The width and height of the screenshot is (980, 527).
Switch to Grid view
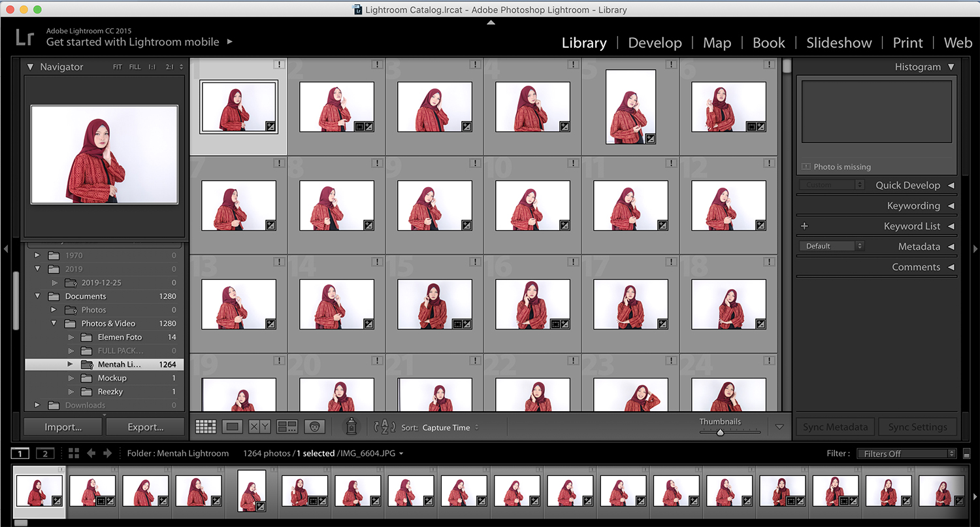coord(206,427)
